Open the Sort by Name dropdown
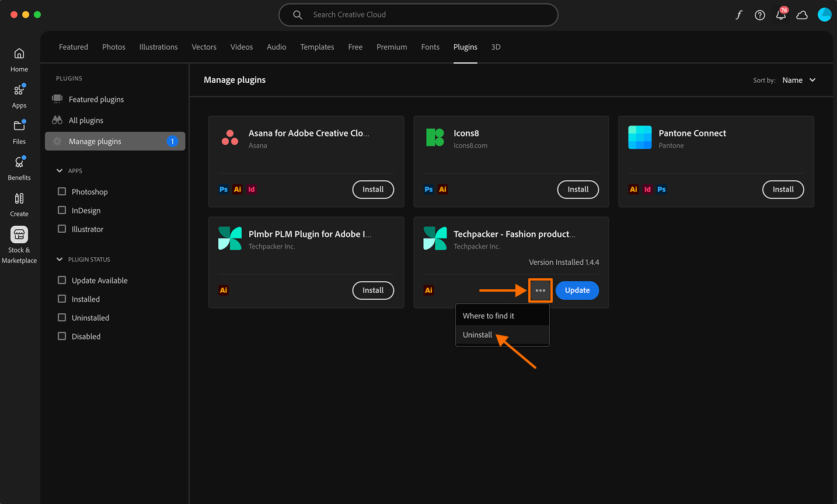The image size is (837, 504). point(798,80)
